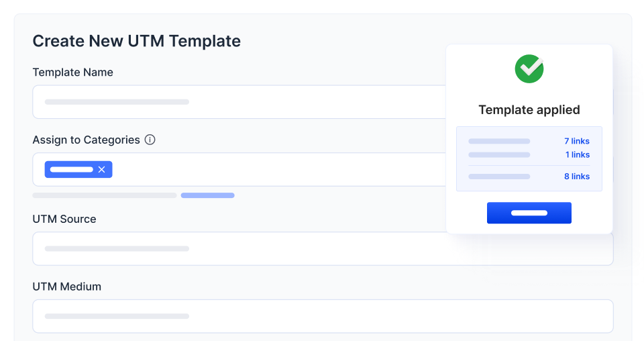This screenshot has height=341, width=644.
Task: Click the green checkmark success icon
Action: point(529,69)
